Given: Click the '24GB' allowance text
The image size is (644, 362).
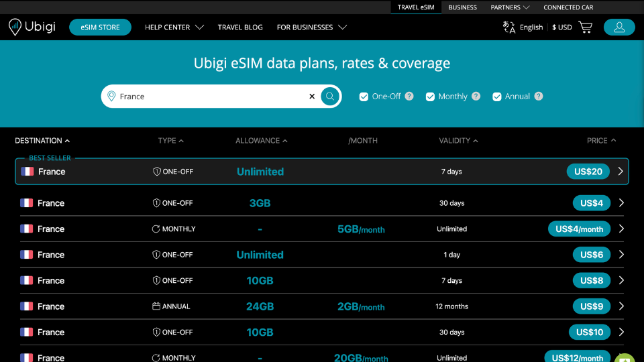Looking at the screenshot, I should pos(260,306).
